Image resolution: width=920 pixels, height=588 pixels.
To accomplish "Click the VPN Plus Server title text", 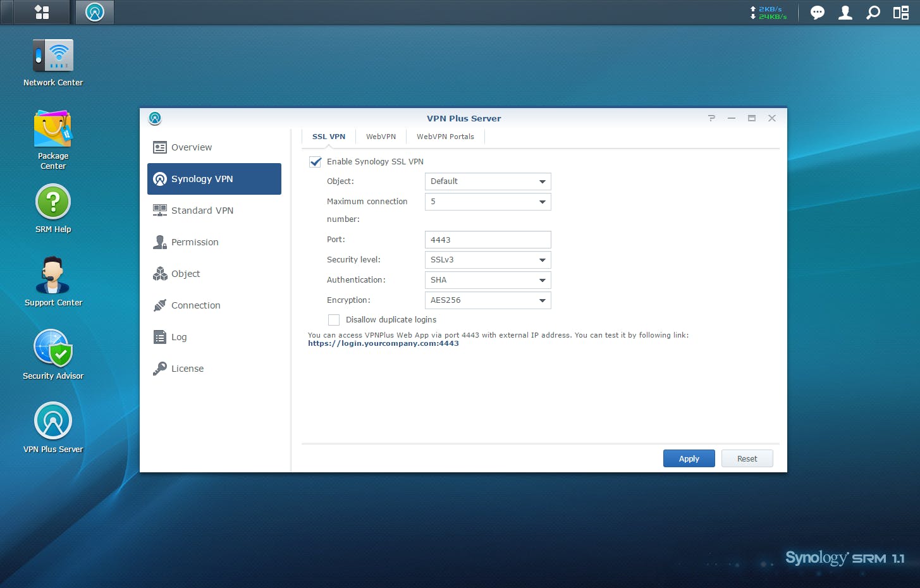I will pyautogui.click(x=463, y=118).
